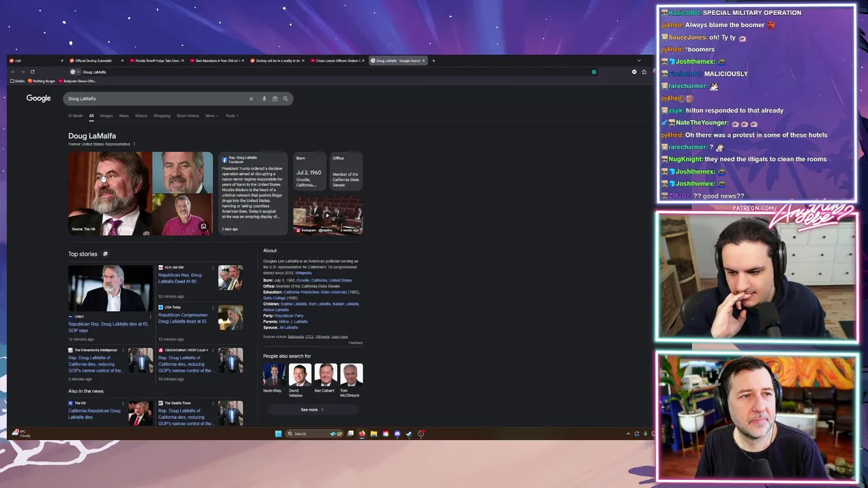Click the browser address bar
This screenshot has height=488, width=868.
332,72
